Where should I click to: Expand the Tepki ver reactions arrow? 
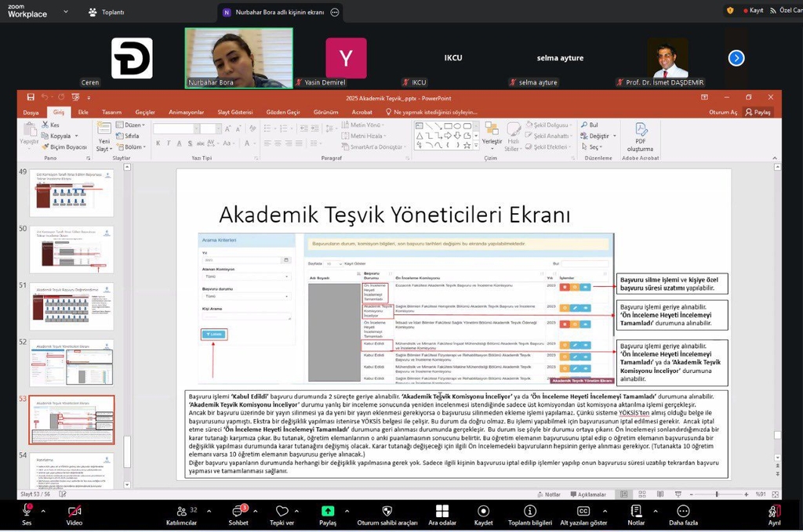(x=299, y=511)
